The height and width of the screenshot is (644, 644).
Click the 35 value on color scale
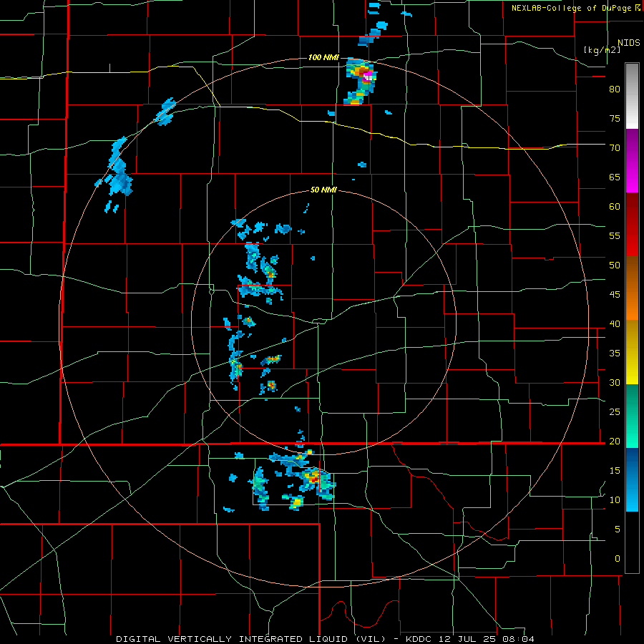[x=615, y=353]
